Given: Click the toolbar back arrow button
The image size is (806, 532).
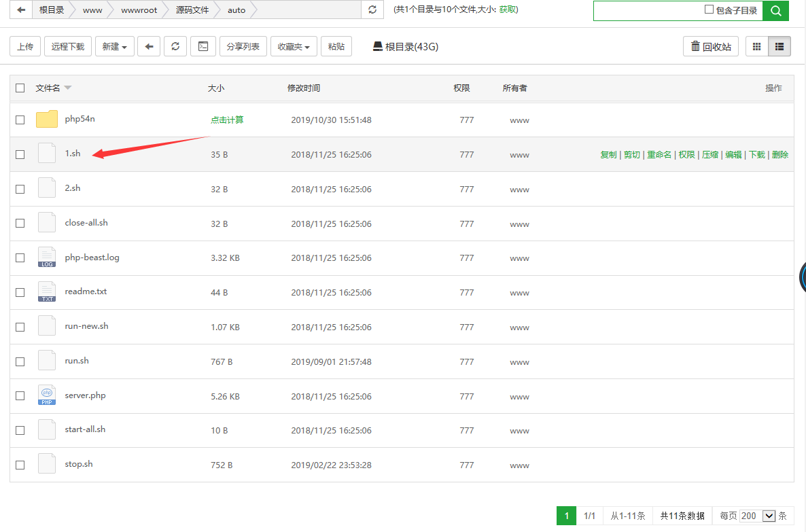Looking at the screenshot, I should (149, 46).
